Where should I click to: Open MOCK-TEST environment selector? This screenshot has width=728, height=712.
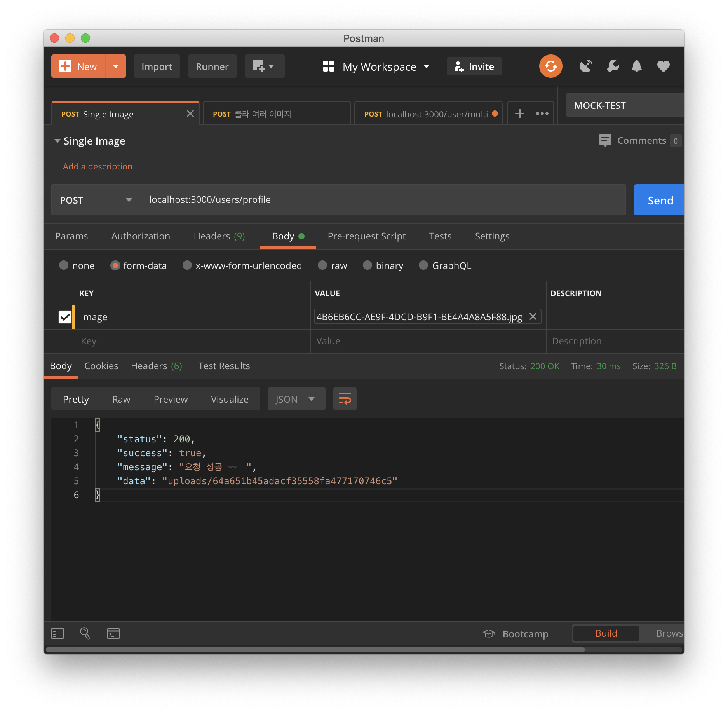(x=625, y=105)
